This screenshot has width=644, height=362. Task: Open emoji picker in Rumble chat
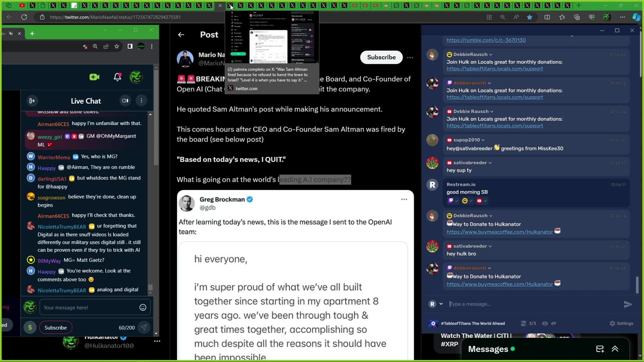click(143, 307)
